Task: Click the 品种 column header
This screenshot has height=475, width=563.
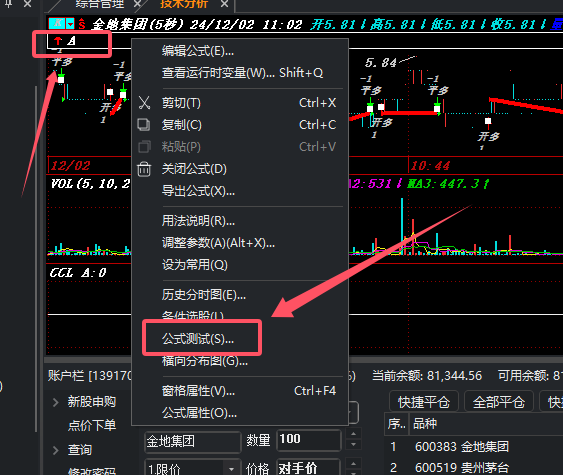Action: tap(425, 424)
